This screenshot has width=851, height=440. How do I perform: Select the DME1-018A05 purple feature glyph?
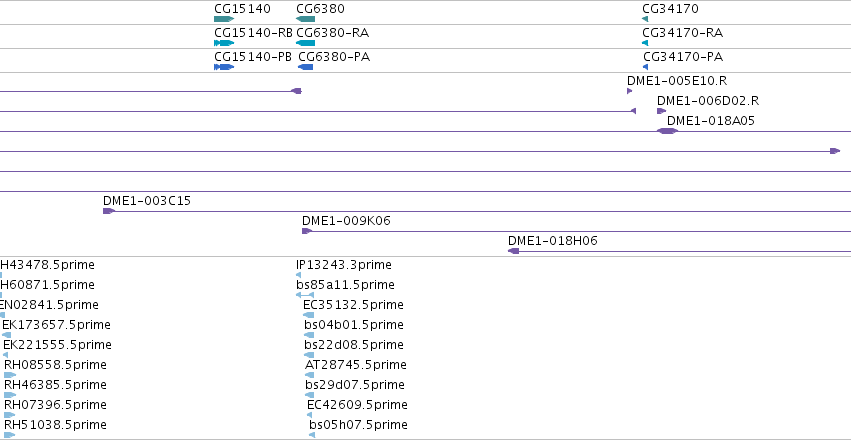coord(668,131)
